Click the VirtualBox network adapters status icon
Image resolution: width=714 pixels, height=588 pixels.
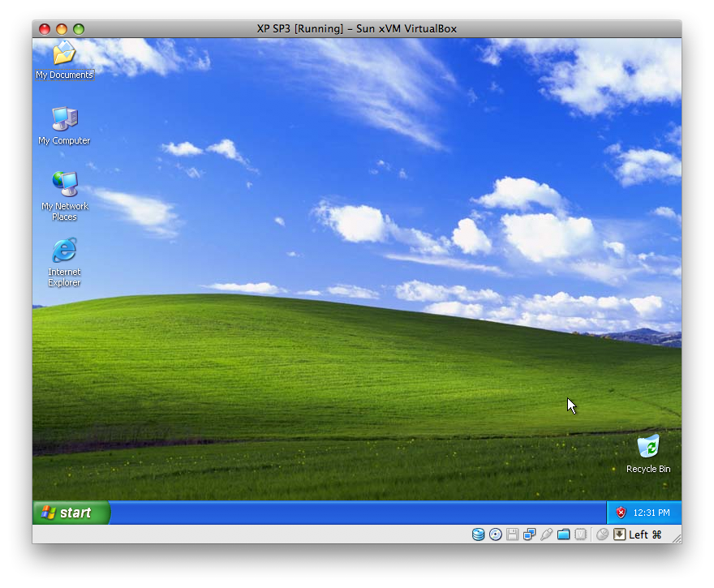tap(529, 534)
